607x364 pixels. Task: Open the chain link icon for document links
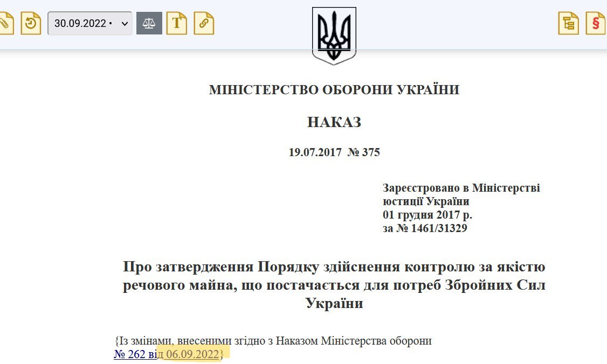[204, 24]
